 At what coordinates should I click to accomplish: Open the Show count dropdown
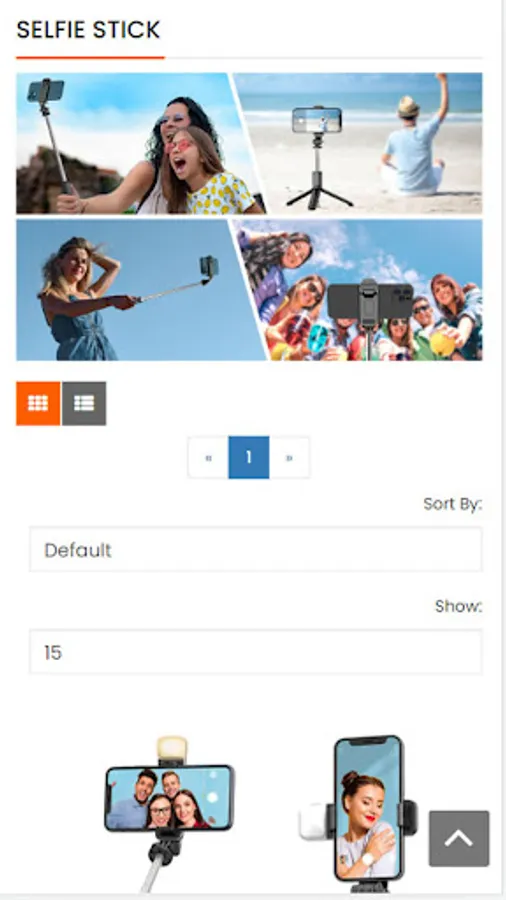[x=256, y=652]
